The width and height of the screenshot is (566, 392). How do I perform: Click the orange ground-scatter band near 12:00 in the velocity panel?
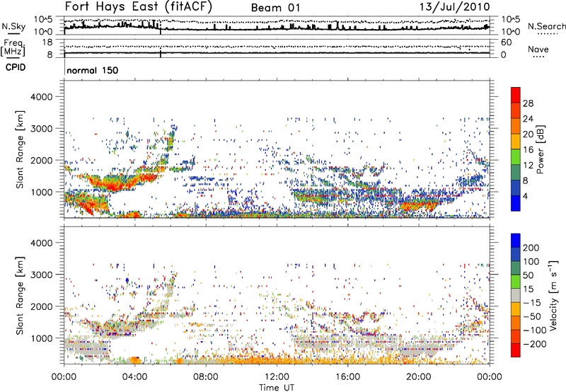pyautogui.click(x=277, y=360)
